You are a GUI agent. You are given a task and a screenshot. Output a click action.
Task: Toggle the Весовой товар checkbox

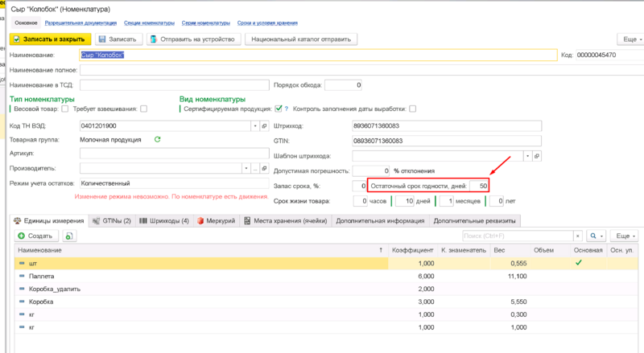pyautogui.click(x=65, y=109)
